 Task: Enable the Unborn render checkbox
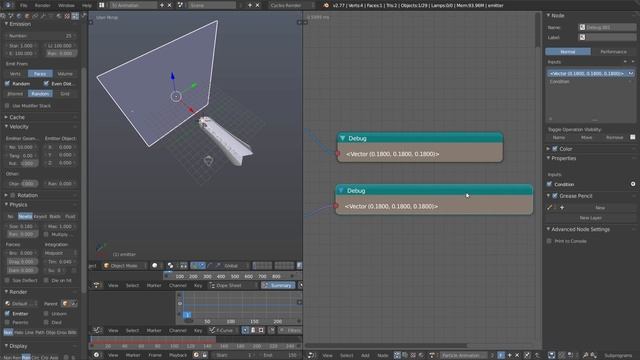pyautogui.click(x=46, y=313)
